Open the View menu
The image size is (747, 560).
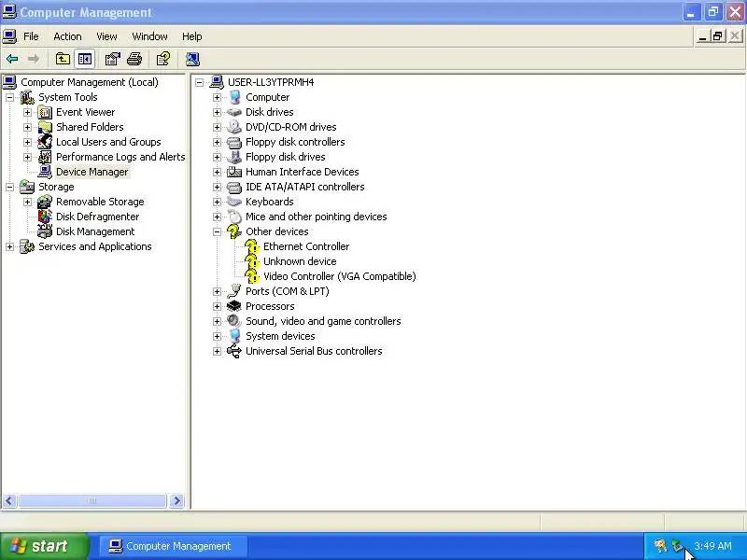coord(106,36)
